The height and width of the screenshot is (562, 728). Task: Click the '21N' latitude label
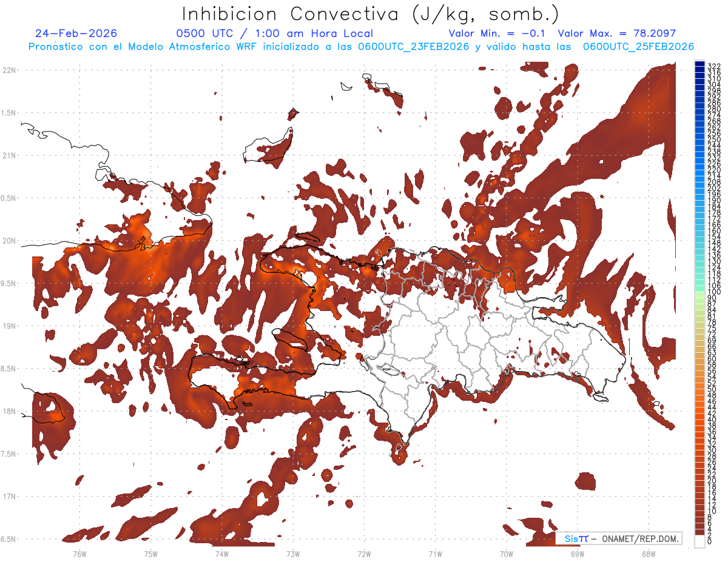point(9,155)
